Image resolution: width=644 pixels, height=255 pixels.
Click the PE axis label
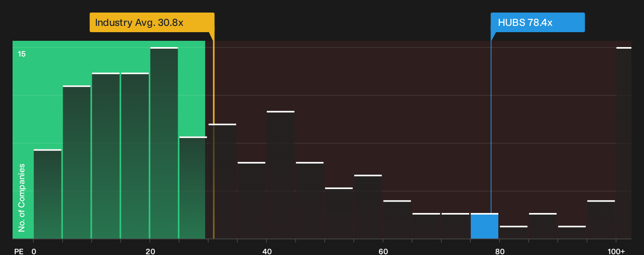click(x=18, y=251)
